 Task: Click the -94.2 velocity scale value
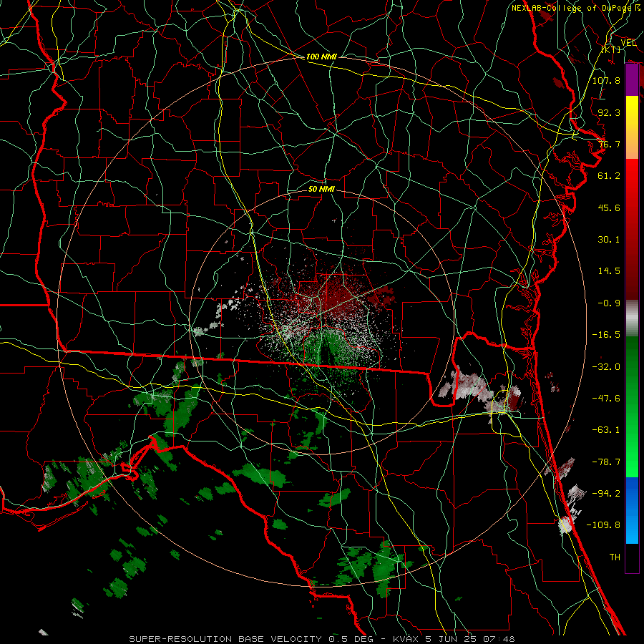606,494
